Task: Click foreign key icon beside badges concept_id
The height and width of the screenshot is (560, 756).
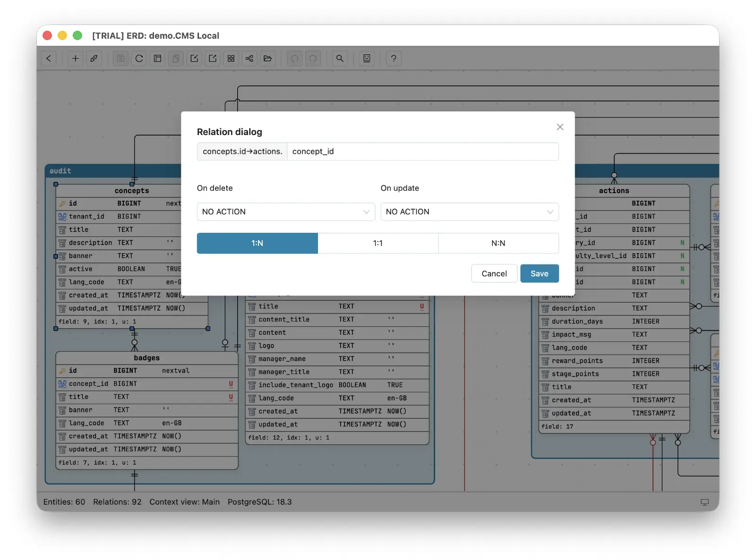Action: (62, 384)
